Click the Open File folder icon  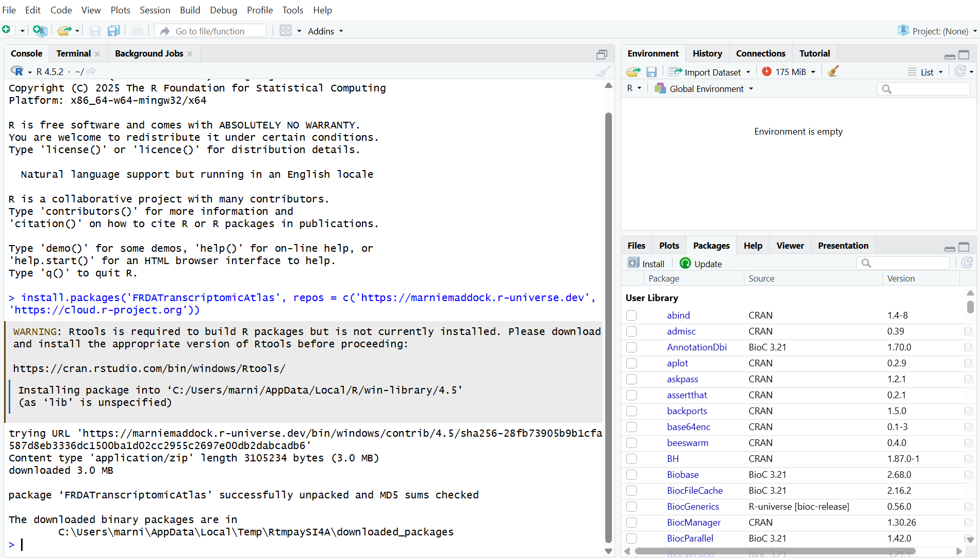[64, 31]
